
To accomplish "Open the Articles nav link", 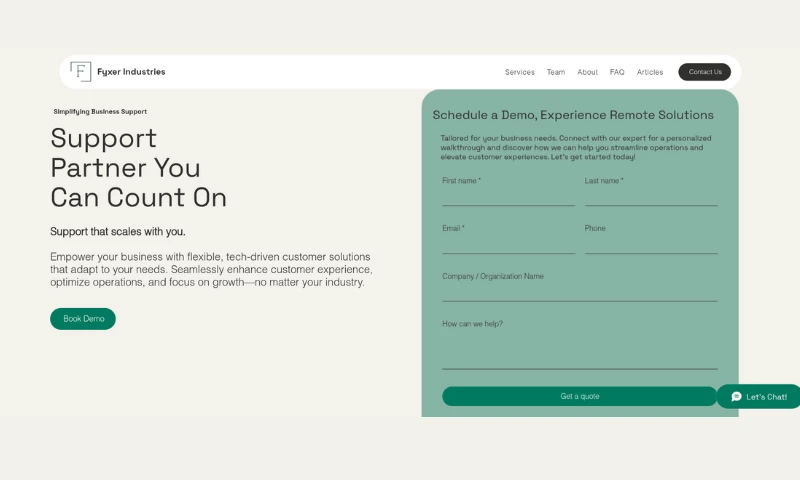I will [x=650, y=72].
